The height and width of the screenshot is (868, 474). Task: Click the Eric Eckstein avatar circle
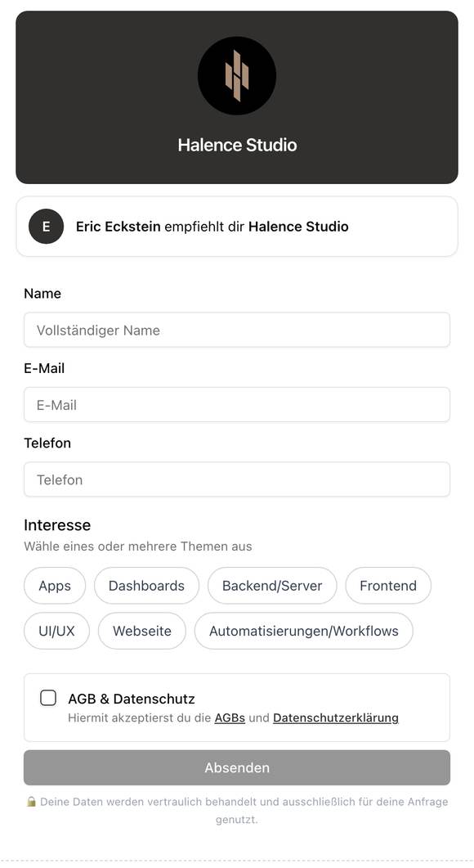pyautogui.click(x=47, y=227)
